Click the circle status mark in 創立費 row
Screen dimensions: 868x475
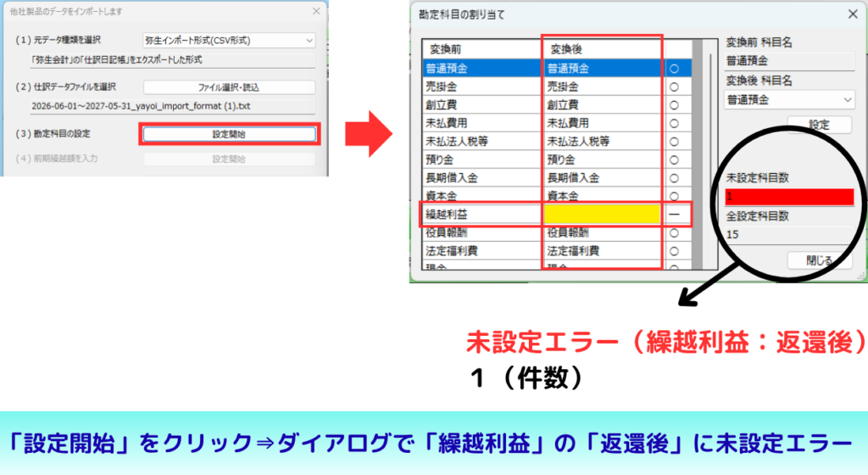(674, 105)
